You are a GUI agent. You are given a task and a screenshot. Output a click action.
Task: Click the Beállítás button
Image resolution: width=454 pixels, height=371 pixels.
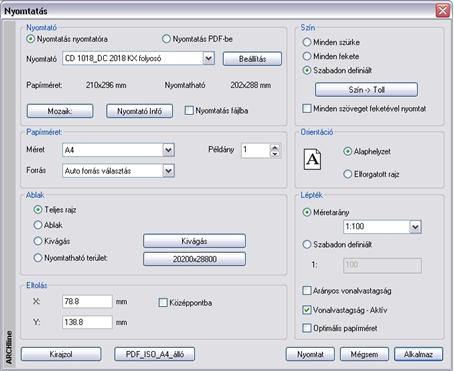(252, 59)
